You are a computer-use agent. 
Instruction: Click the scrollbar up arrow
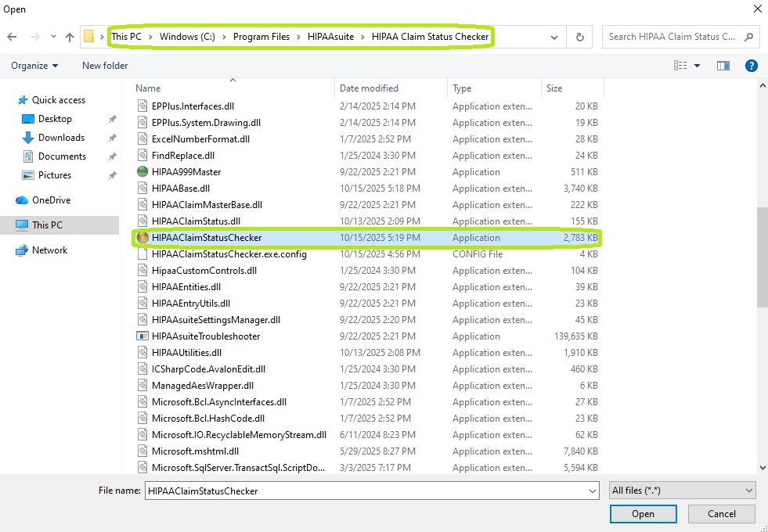pyautogui.click(x=763, y=85)
